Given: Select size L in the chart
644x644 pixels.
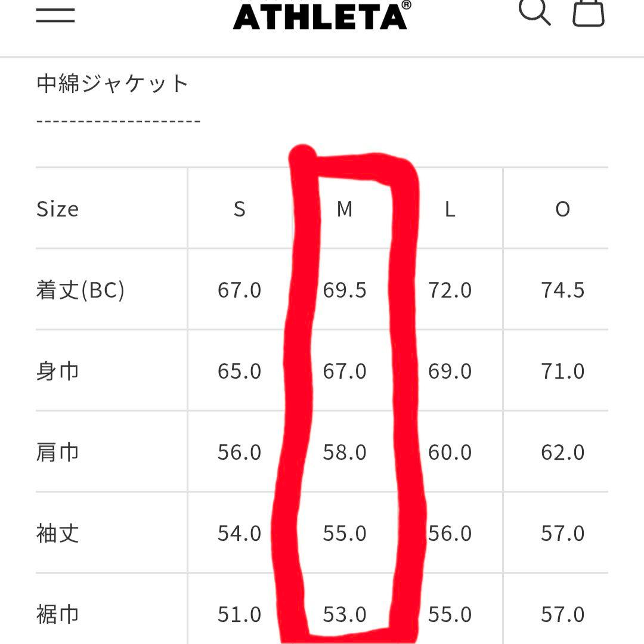Looking at the screenshot, I should tap(450, 210).
